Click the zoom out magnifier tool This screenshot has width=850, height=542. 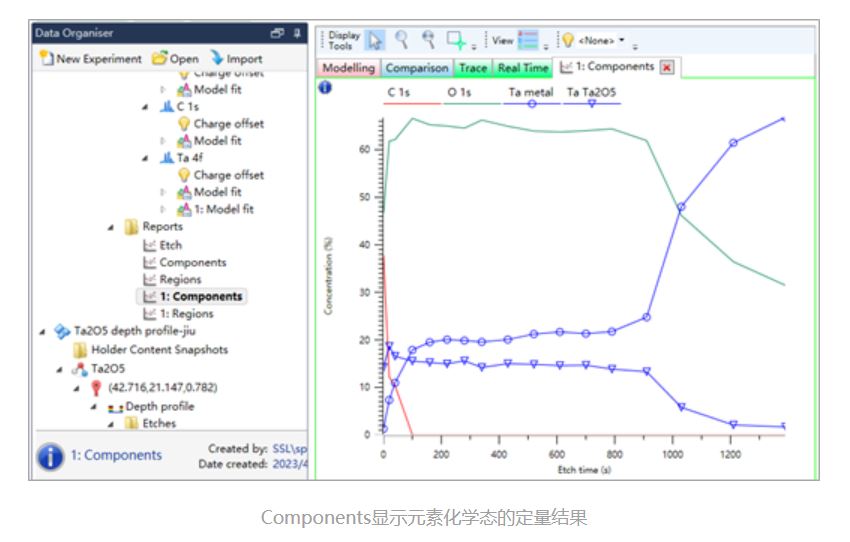429,40
